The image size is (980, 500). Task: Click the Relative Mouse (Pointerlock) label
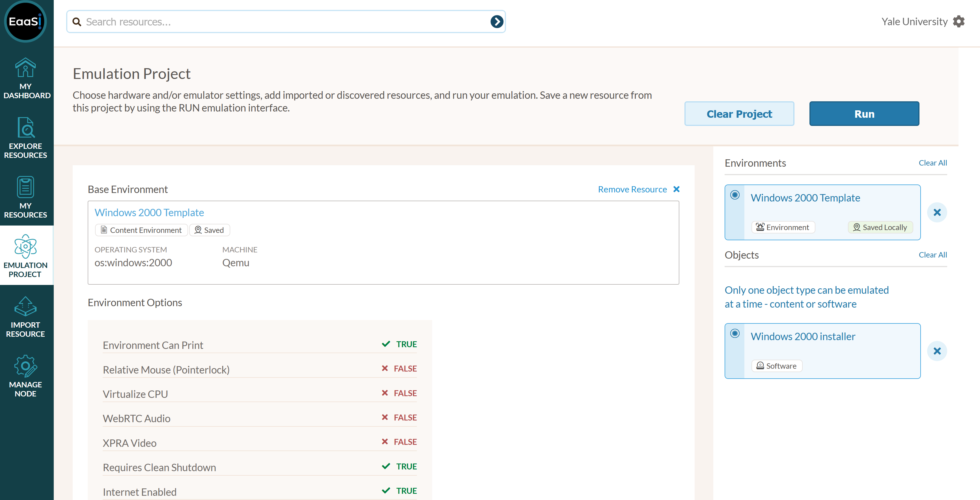[166, 370]
